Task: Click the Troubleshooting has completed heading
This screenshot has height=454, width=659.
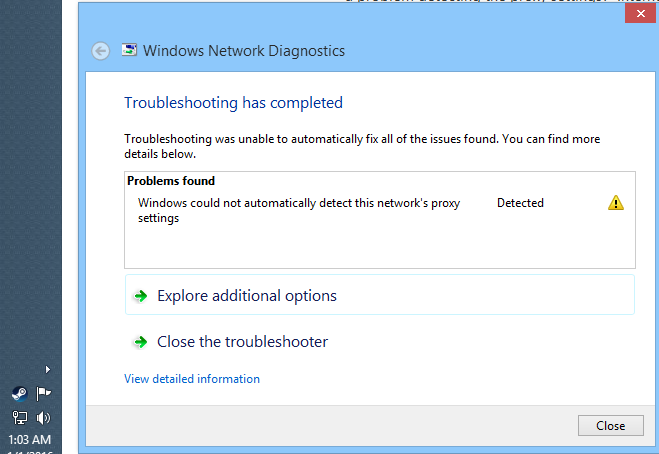Action: point(233,103)
